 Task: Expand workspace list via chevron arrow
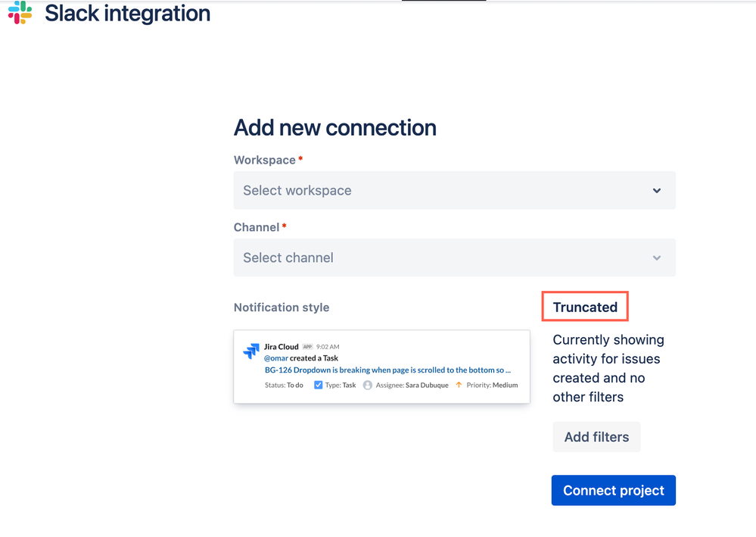click(656, 191)
